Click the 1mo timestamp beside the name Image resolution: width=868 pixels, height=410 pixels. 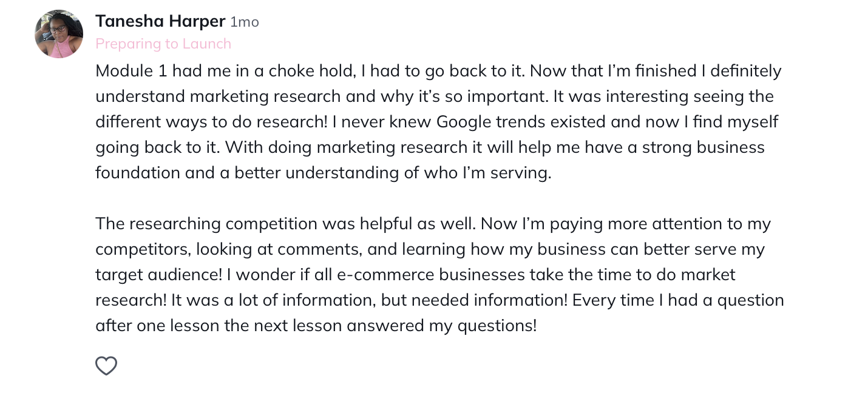245,22
